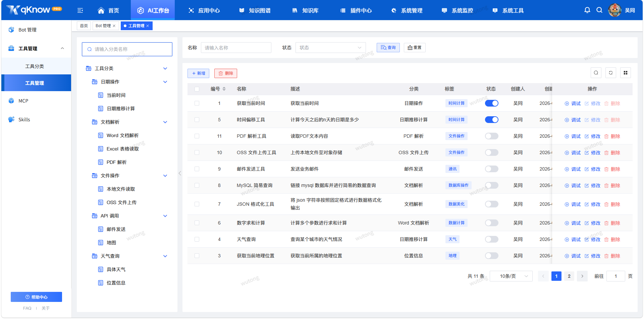Viewport: 644px width, 319px height.
Task: Open the 知识图谱 top navigation item
Action: pos(255,10)
